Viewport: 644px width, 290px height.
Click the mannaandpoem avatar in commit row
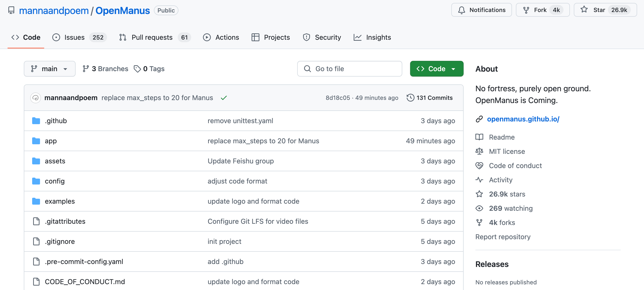(36, 98)
